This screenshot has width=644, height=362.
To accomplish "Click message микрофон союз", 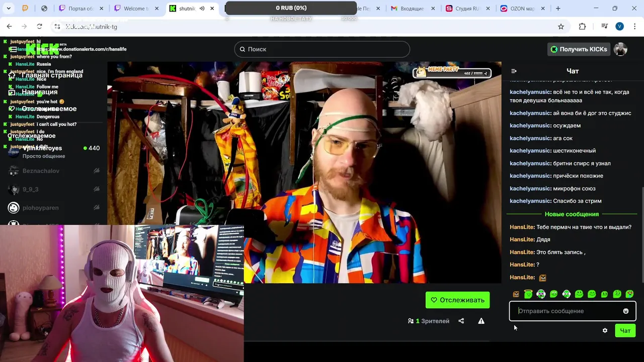I will click(574, 189).
